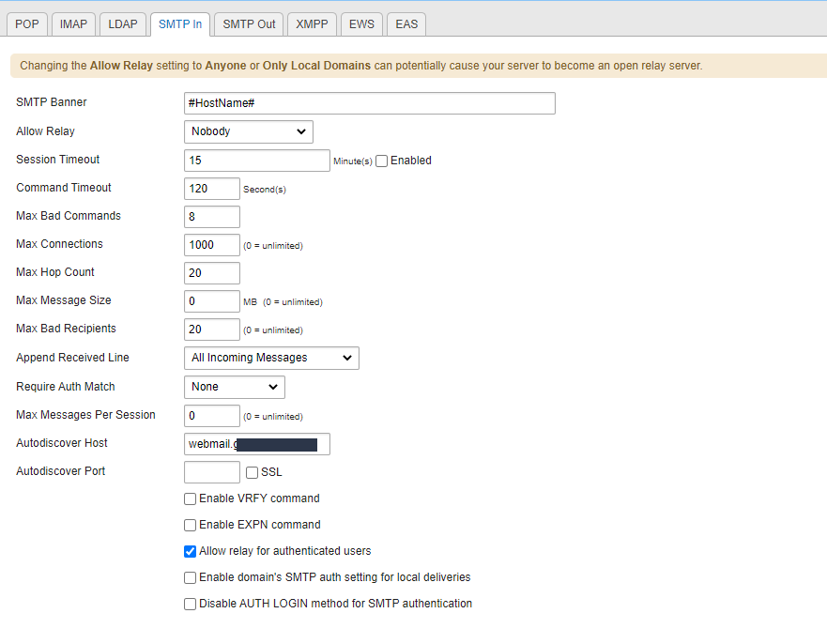This screenshot has width=827, height=644.
Task: Check Disable AUTH LOGIN method option
Action: (191, 604)
